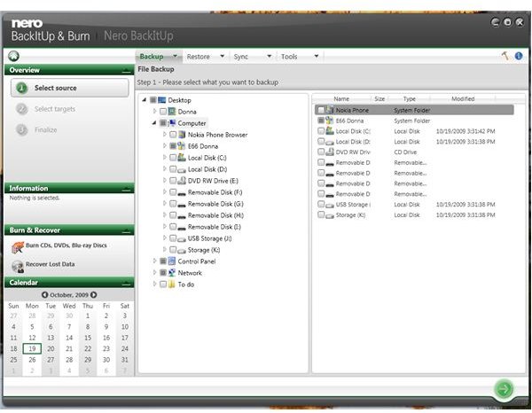
Task: Click the Computer icon in tree
Action: tap(172, 123)
